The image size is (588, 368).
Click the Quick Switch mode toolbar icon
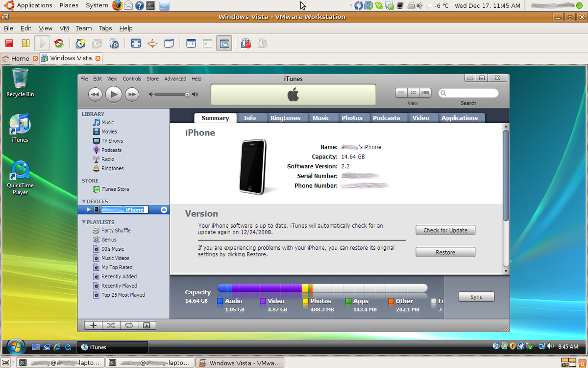tap(169, 44)
